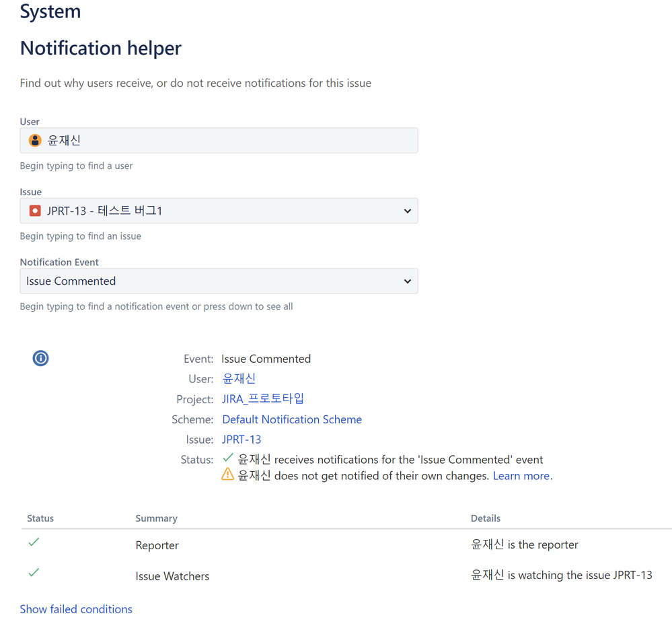Open the Issue dropdown showing JPRT-13
This screenshot has height=624, width=672.
click(x=219, y=211)
